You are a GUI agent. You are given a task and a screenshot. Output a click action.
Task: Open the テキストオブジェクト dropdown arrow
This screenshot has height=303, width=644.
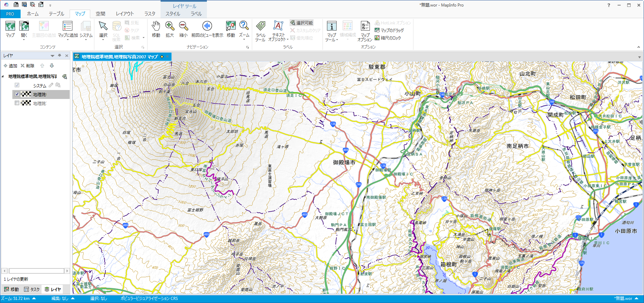[287, 40]
